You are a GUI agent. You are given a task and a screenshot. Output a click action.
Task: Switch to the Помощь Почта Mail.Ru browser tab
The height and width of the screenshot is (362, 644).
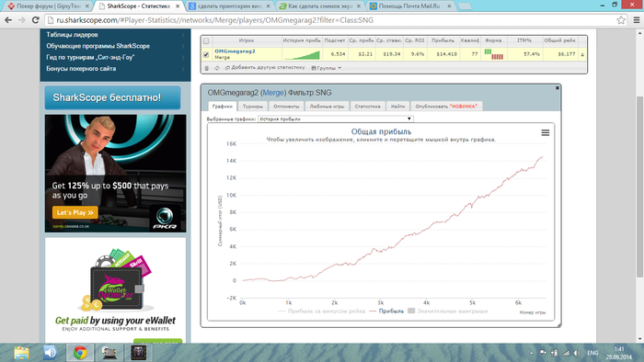coord(410,6)
